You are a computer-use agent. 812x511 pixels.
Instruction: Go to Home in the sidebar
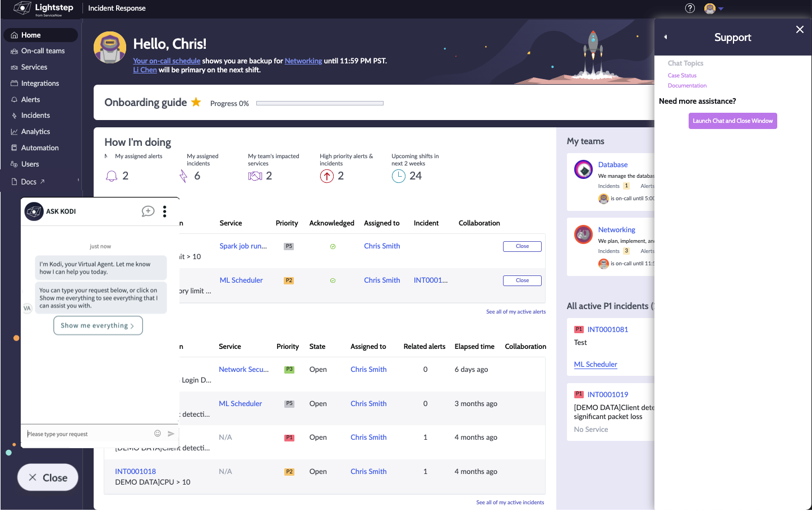(41, 35)
